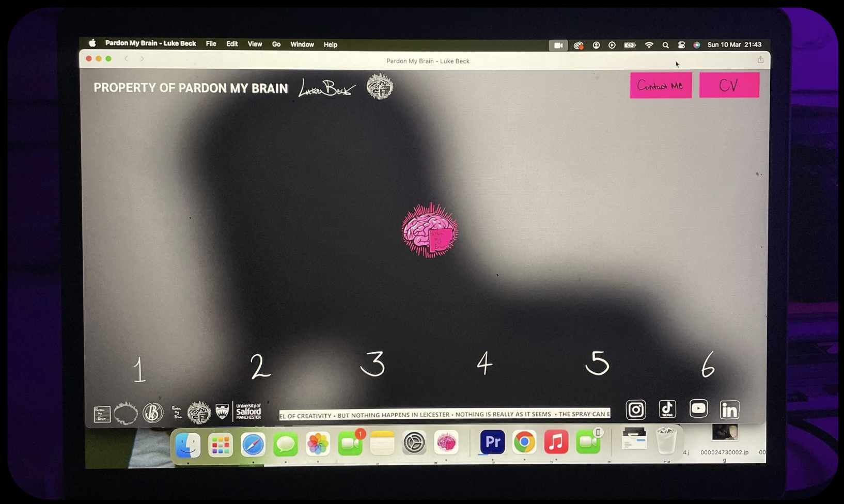Click the share icon in title bar
This screenshot has width=844, height=504.
760,60
